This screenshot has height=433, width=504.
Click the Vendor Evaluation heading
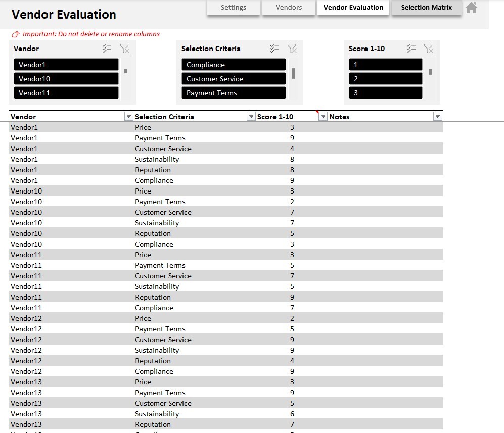click(x=64, y=15)
